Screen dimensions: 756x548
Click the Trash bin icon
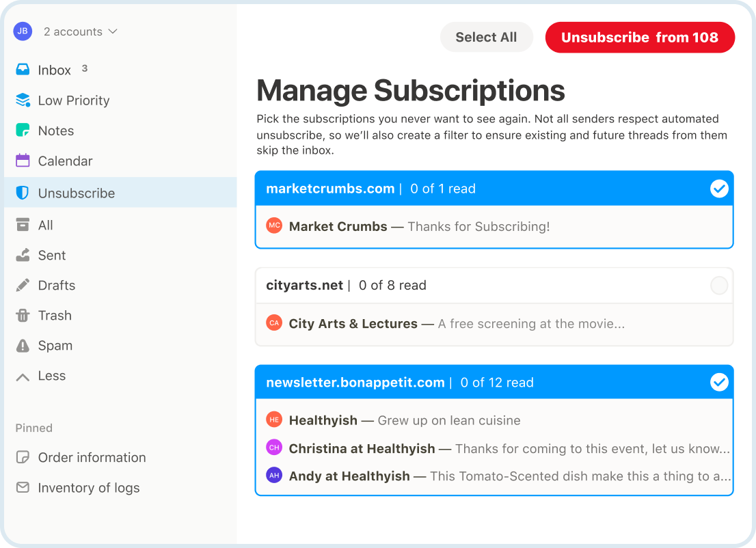(x=23, y=315)
